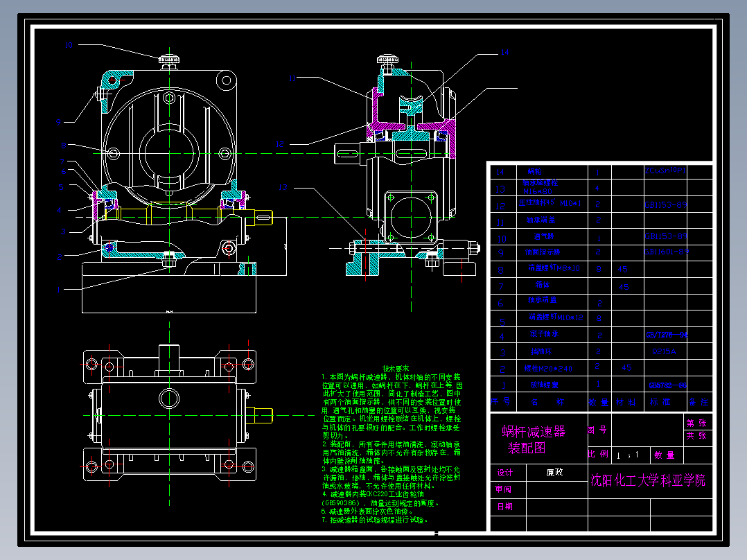Select the title text '蜗杆减速器'

pyautogui.click(x=534, y=432)
